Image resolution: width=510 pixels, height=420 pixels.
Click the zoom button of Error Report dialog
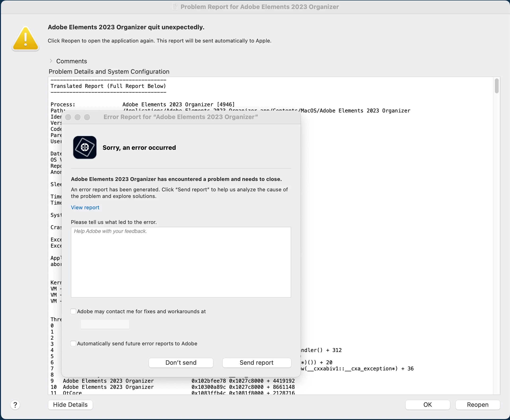[87, 117]
